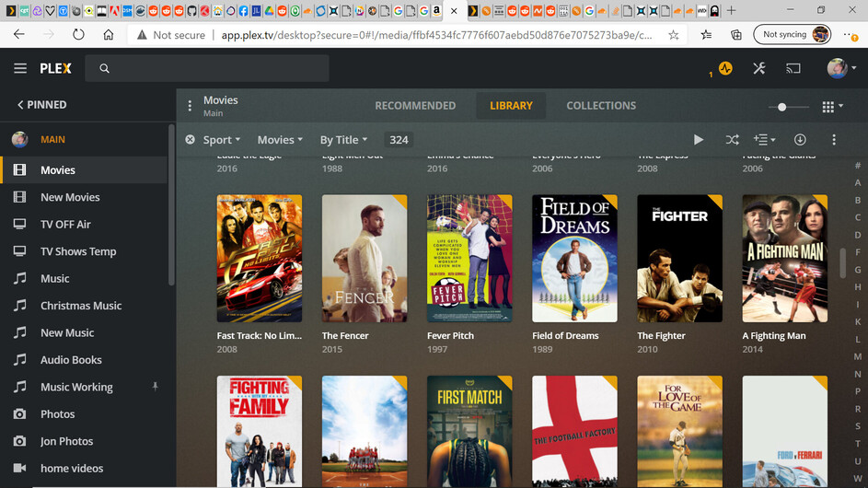This screenshot has height=488, width=868.
Task: Adjust the poster size slider
Action: click(781, 107)
